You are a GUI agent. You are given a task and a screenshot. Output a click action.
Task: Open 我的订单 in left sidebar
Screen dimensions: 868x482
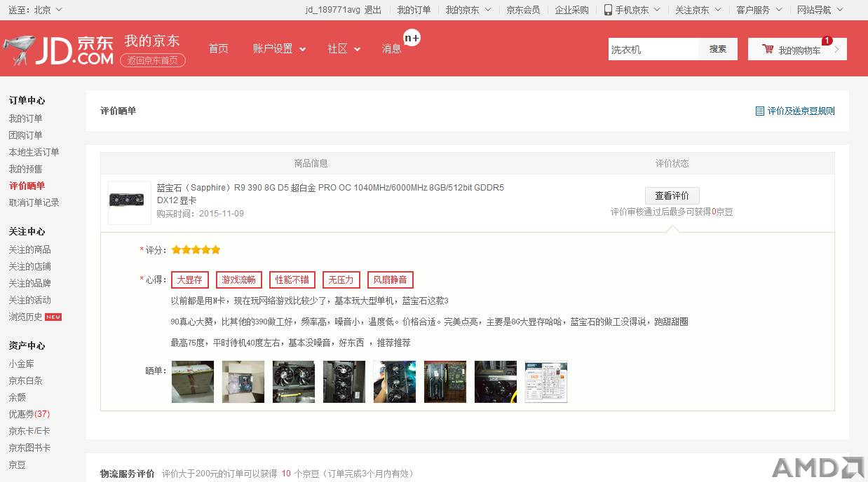point(25,118)
